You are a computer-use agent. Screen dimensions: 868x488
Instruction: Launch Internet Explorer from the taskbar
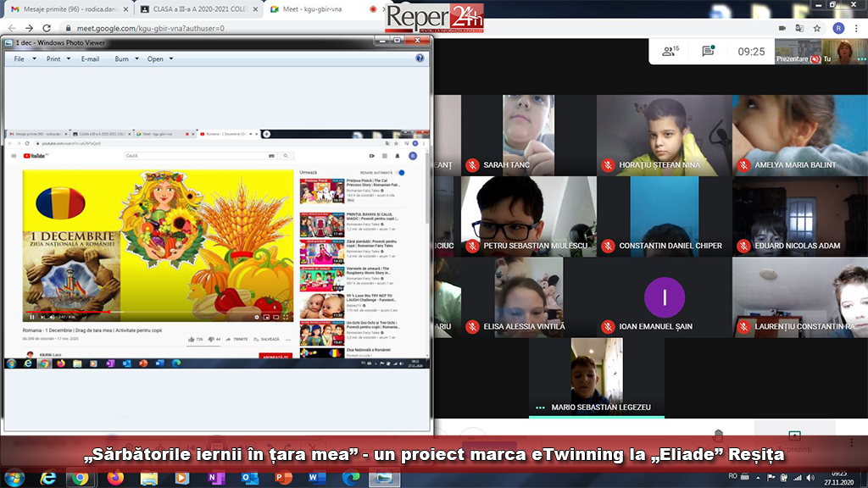pos(48,478)
